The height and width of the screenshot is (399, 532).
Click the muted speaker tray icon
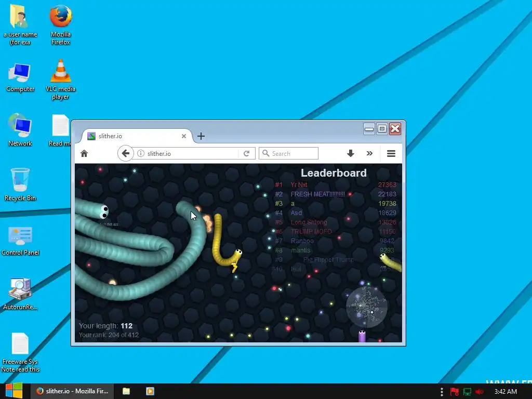pyautogui.click(x=480, y=392)
